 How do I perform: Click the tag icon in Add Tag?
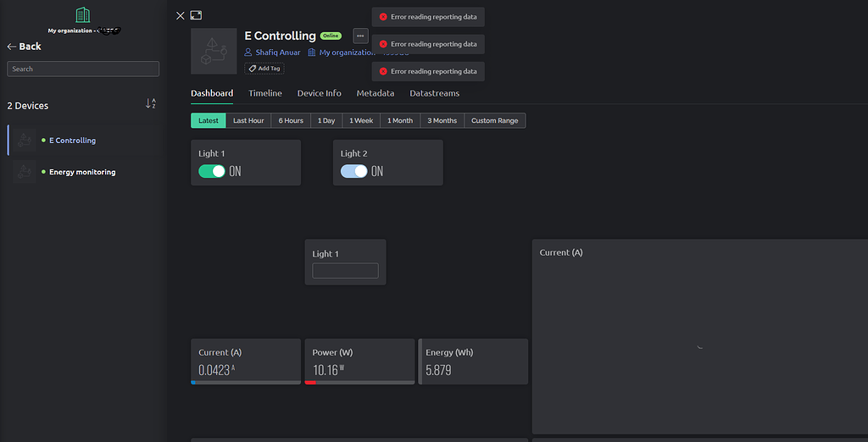(253, 69)
